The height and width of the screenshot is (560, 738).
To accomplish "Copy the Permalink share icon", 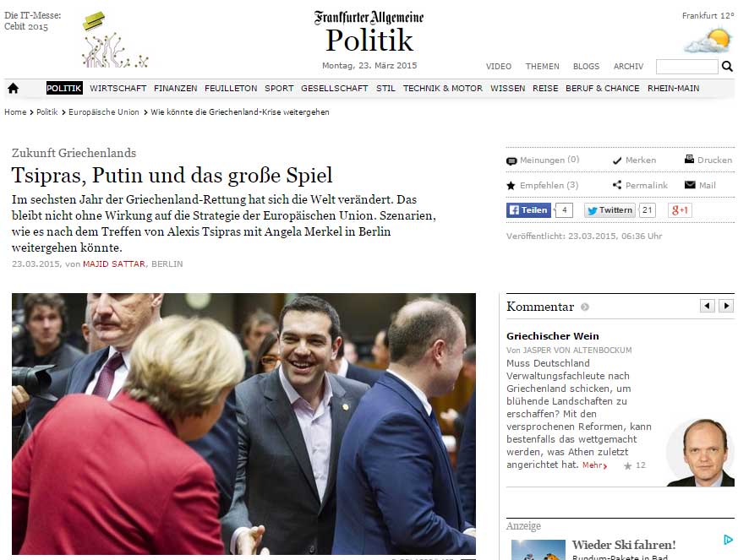I will (x=617, y=185).
